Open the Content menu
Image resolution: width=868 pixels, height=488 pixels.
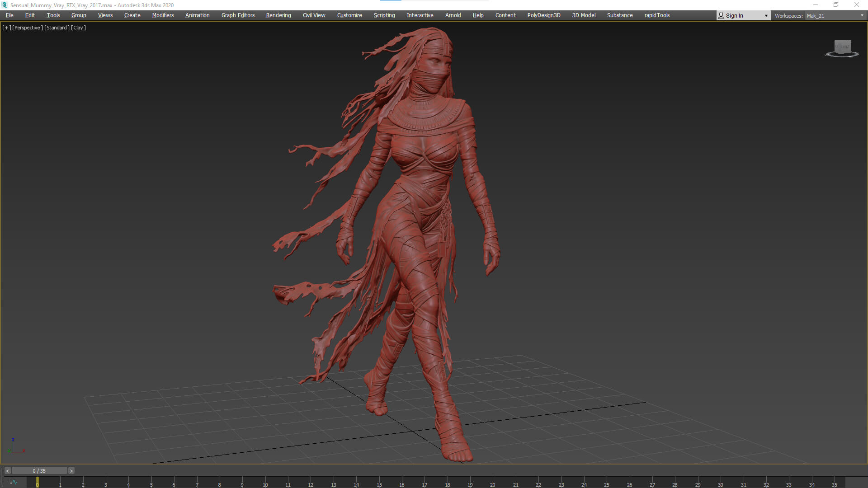[x=505, y=15]
